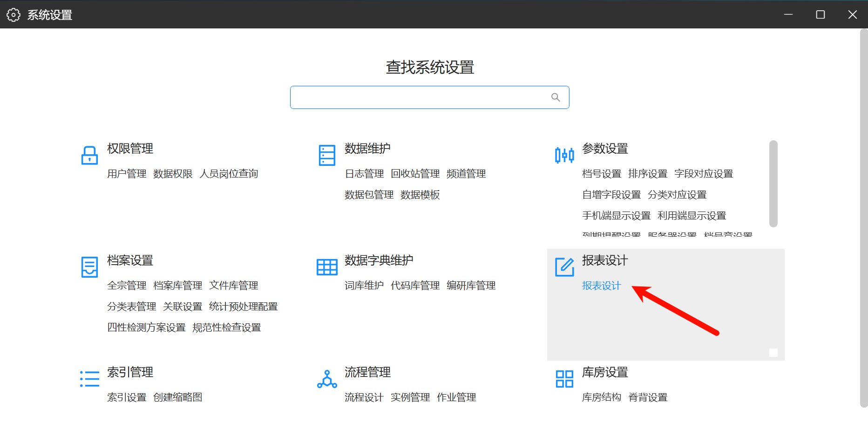
Task: Click the magnifier search icon
Action: (x=556, y=97)
